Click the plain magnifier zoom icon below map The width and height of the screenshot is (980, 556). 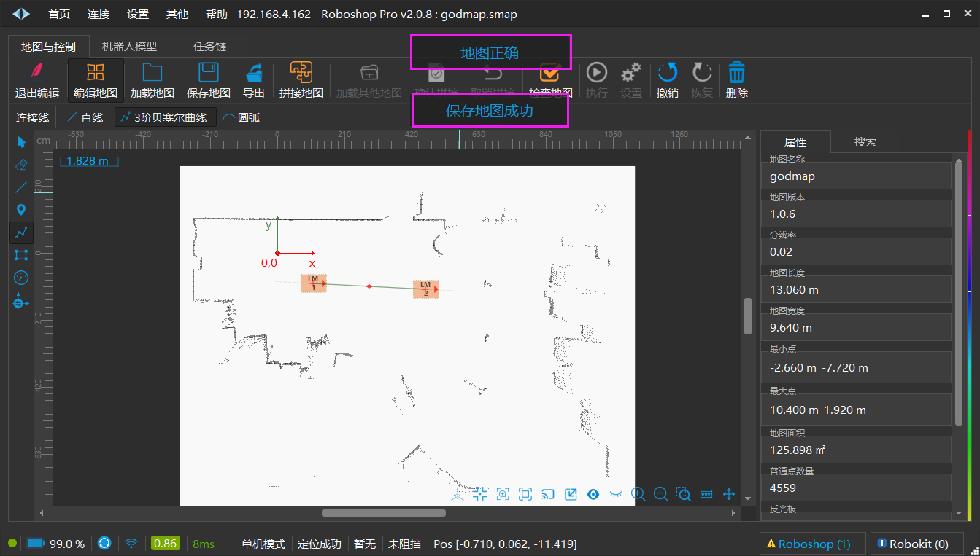click(661, 494)
